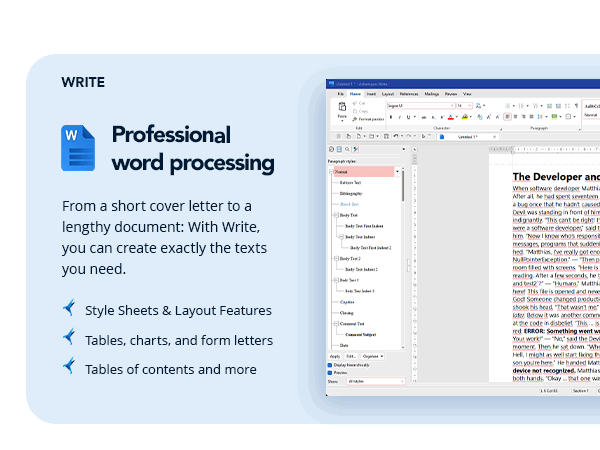Switch to the Insert ribbon tab

coord(371,94)
